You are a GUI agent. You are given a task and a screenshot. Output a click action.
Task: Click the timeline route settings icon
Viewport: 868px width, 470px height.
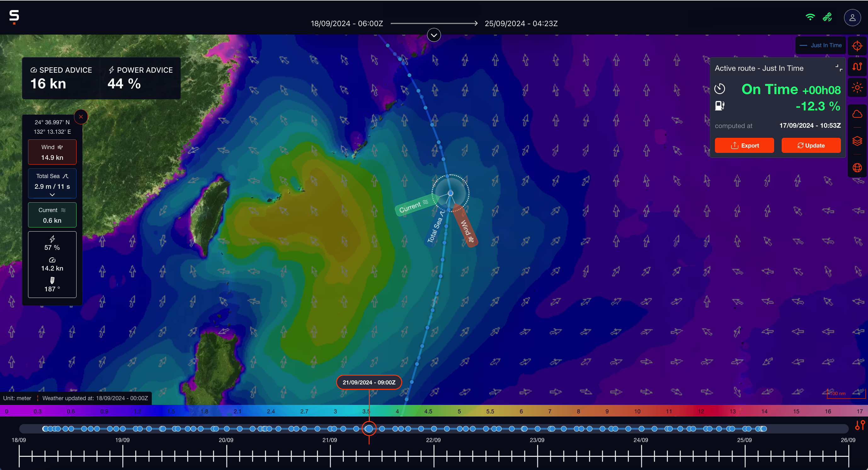pos(859,425)
